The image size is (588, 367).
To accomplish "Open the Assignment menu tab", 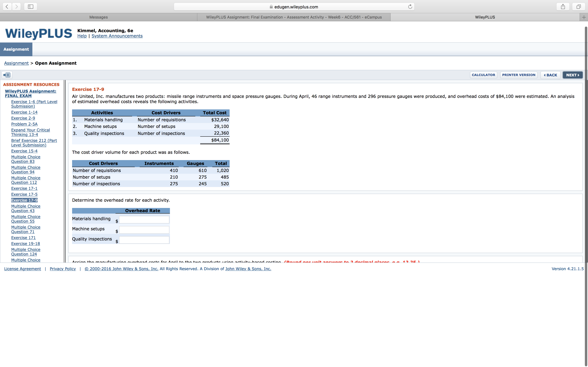I will click(x=16, y=49).
